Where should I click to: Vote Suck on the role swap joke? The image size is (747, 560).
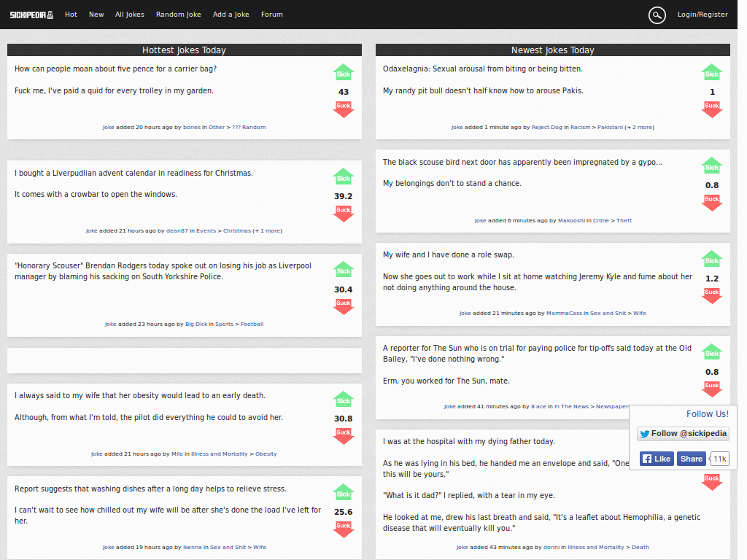pos(712,296)
